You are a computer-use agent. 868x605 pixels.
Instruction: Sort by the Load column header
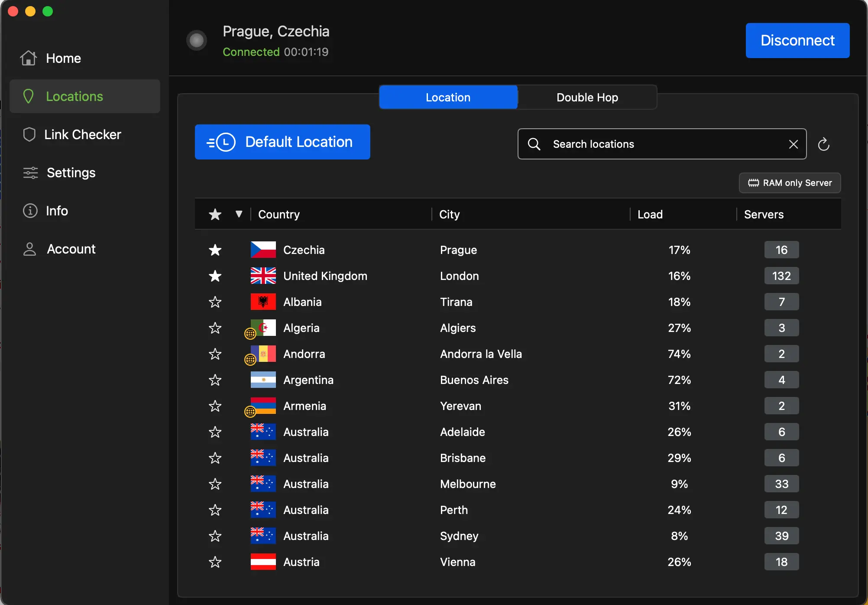pyautogui.click(x=650, y=214)
